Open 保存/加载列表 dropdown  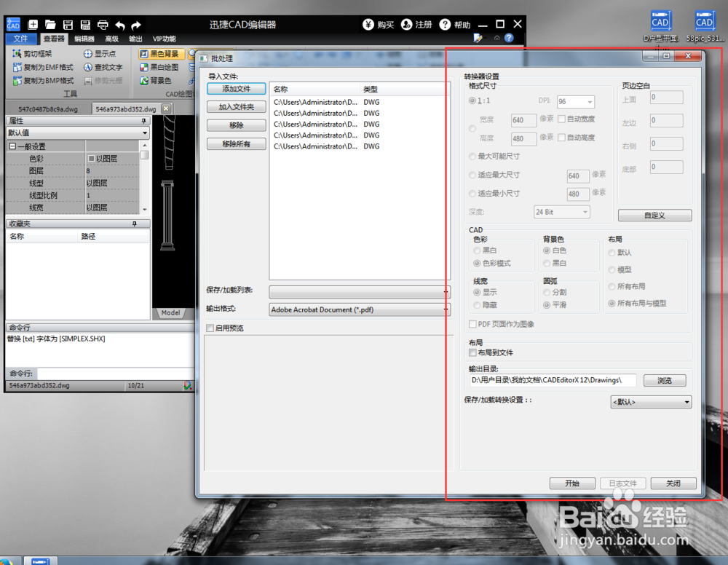coord(360,291)
